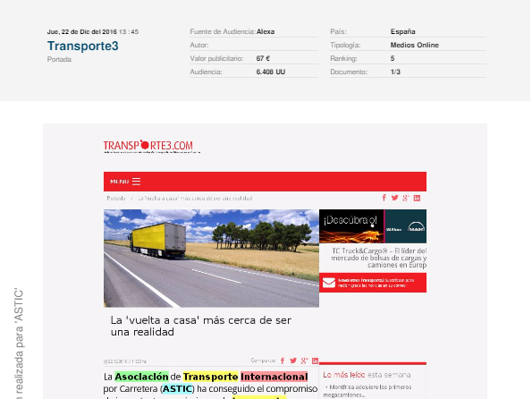Screen dimensions: 532x399
Task: Open the MENU hamburger icon
Action: (x=136, y=182)
